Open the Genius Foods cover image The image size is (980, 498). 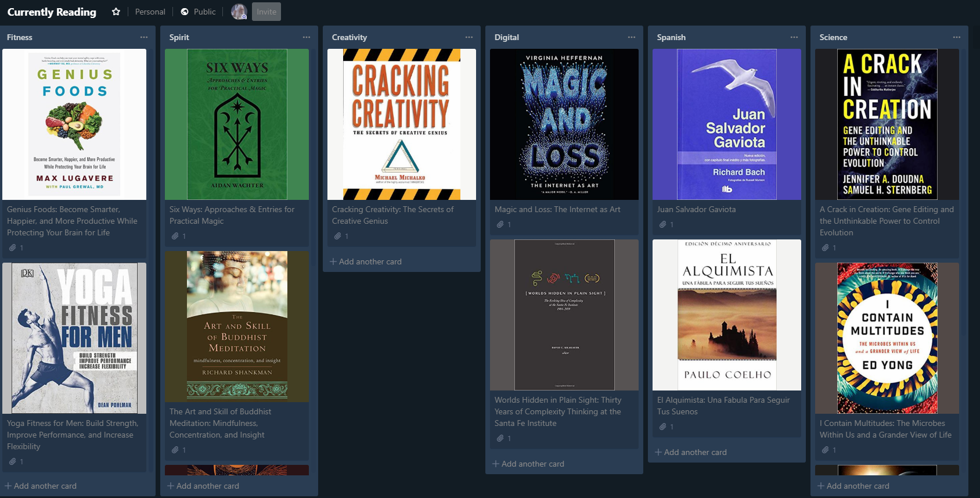click(x=74, y=124)
